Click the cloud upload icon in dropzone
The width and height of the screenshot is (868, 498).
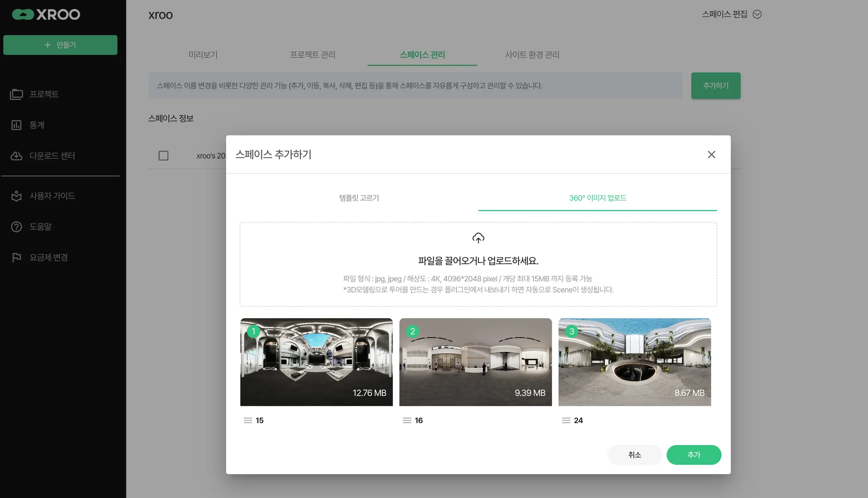coord(478,238)
